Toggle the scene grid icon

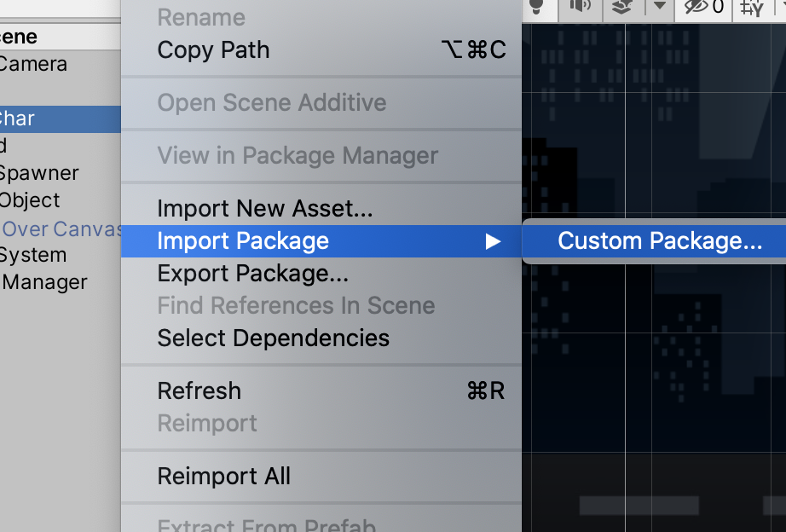coord(752,8)
